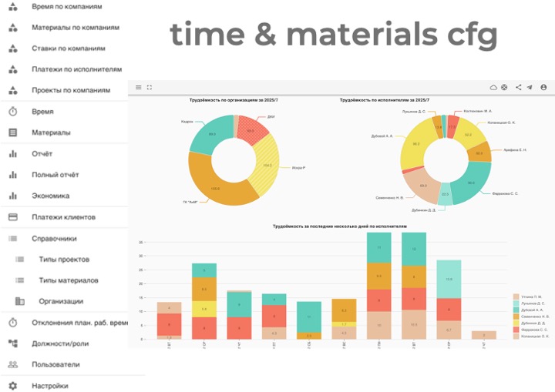The height and width of the screenshot is (392, 555).
Task: Collapse the Справочники section
Action: click(53, 238)
